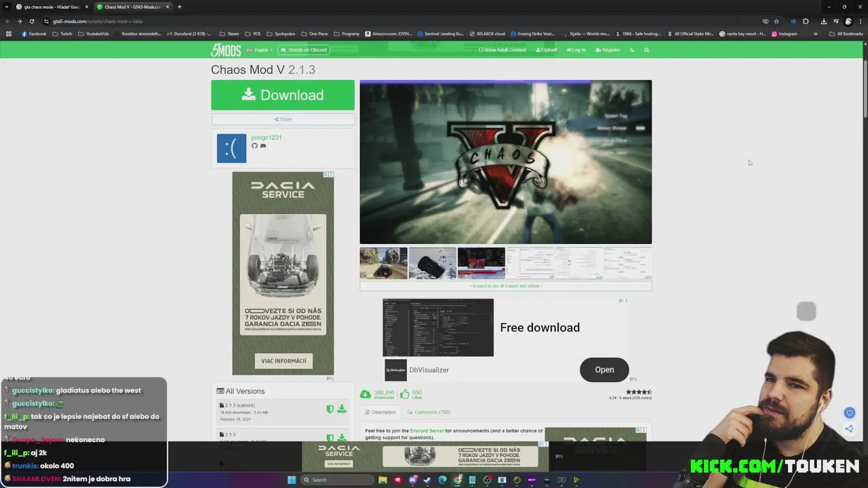The height and width of the screenshot is (488, 868).
Task: Open the Facebook bookmark
Action: tap(34, 34)
